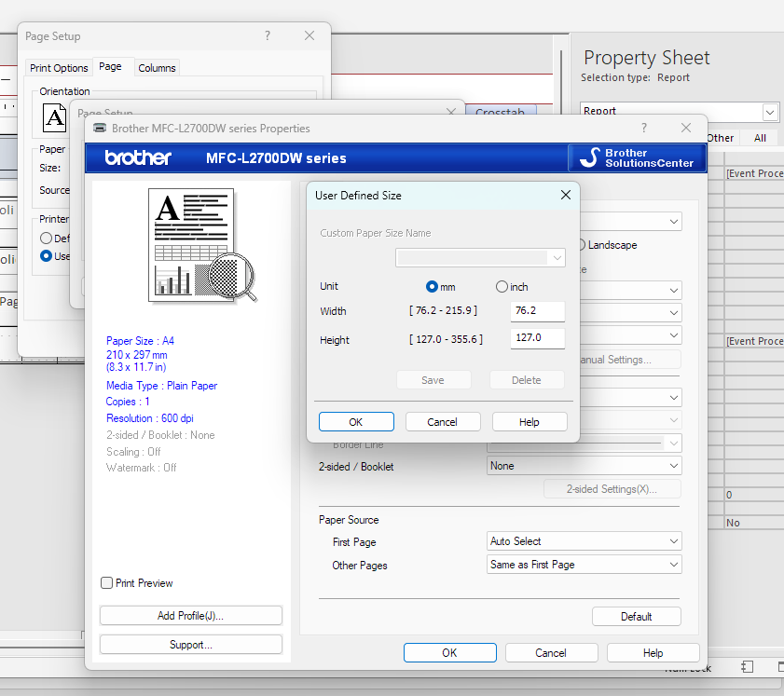Click the Manual Settings... button

(x=630, y=360)
